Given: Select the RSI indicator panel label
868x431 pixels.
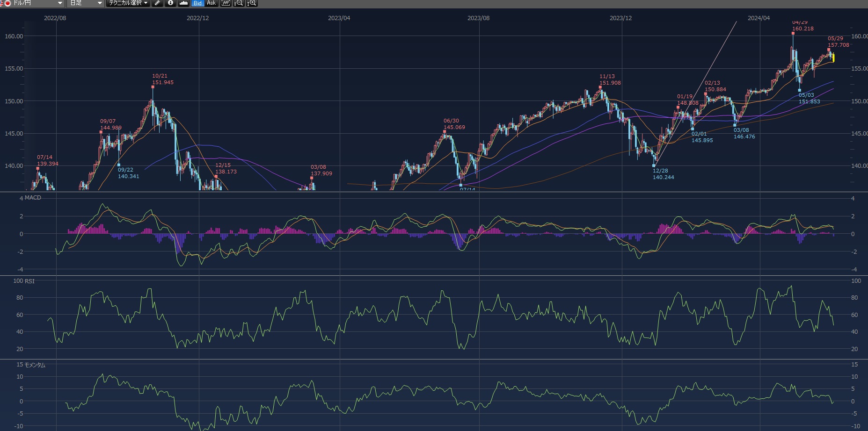Looking at the screenshot, I should click(x=29, y=281).
